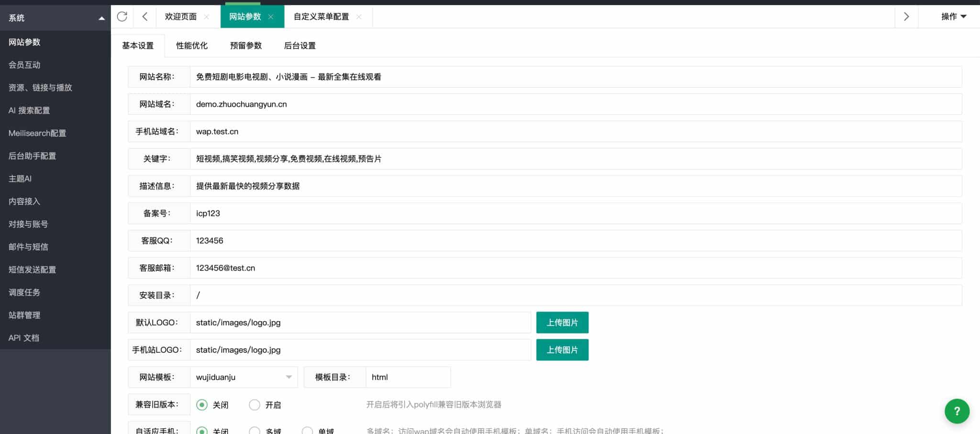Focus the 关键字 input field
980x434 pixels.
click(576, 159)
